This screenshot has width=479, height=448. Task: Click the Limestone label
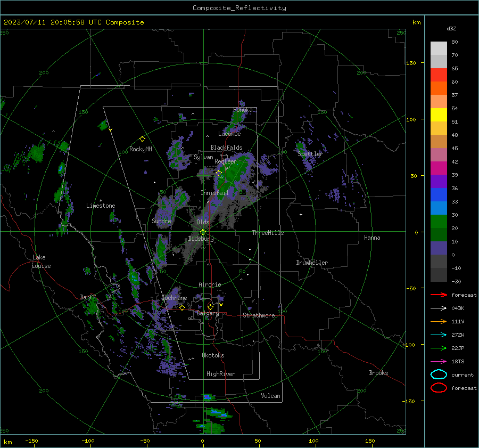coord(101,206)
